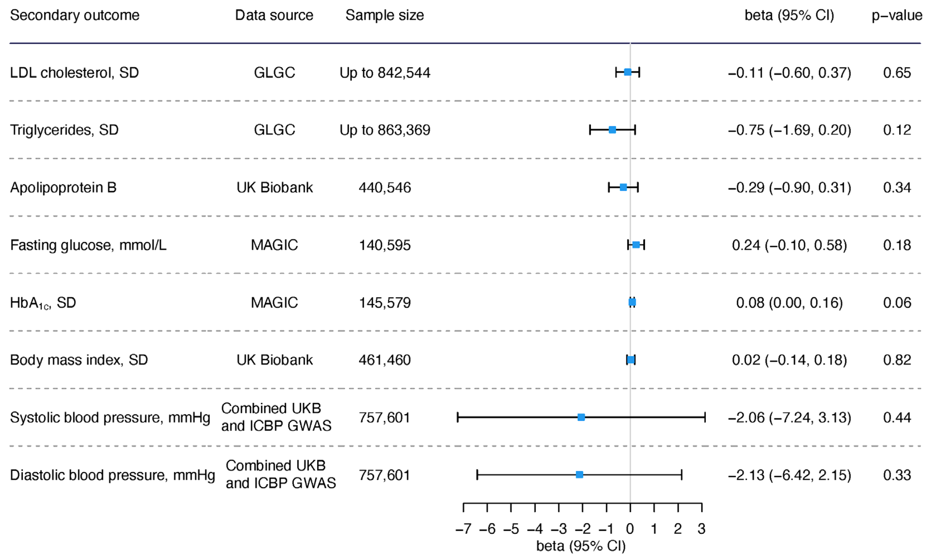Click the −7 tick label on axis
Screen dimensions: 928x560
pyautogui.click(x=463, y=529)
